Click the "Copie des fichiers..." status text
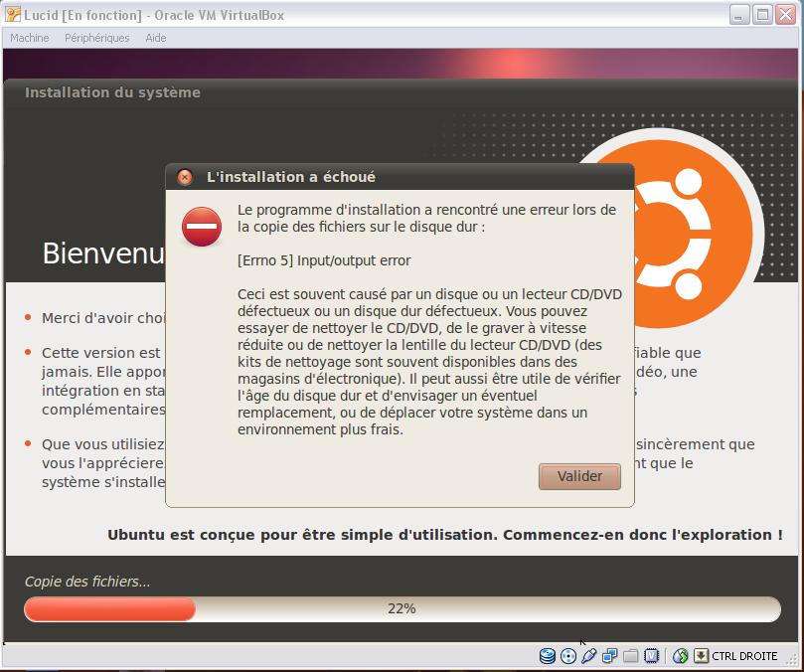 coord(87,582)
